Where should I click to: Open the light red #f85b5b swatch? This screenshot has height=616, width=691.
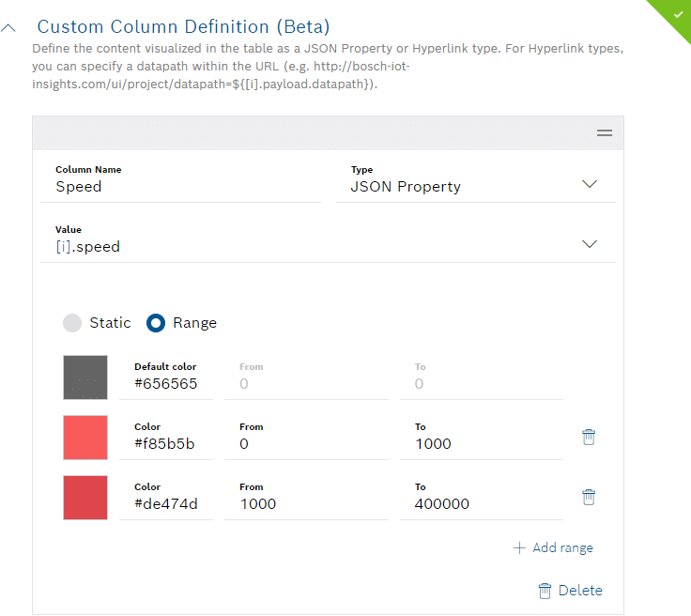[85, 438]
